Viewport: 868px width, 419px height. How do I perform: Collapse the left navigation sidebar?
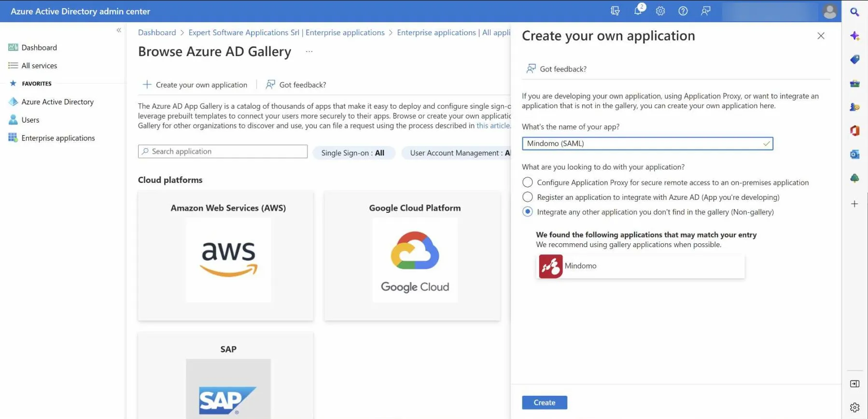click(119, 30)
